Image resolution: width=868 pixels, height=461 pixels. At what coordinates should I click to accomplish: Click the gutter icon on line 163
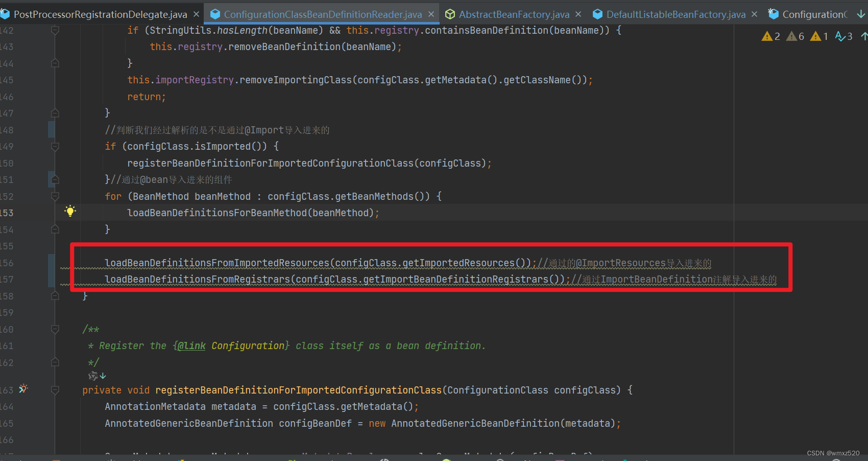(23, 388)
